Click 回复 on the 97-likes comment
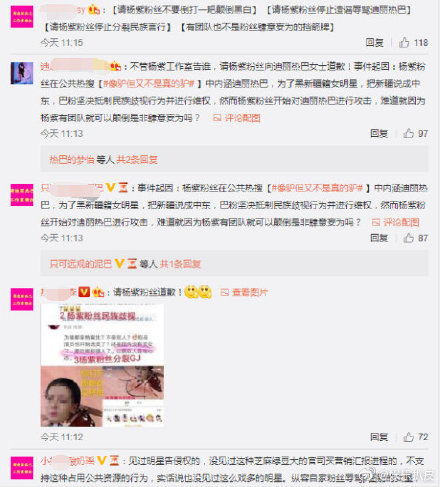This screenshot has width=440, height=487. [x=379, y=133]
